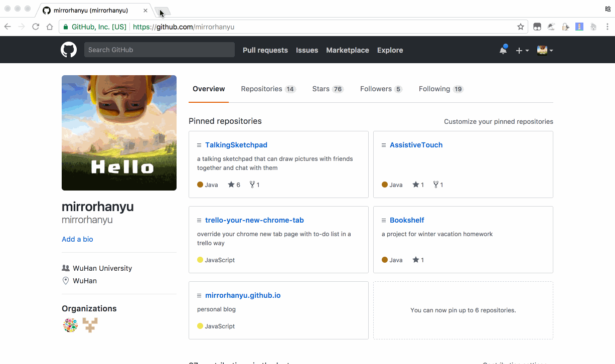
Task: Click the Add a bio link
Action: tap(77, 239)
